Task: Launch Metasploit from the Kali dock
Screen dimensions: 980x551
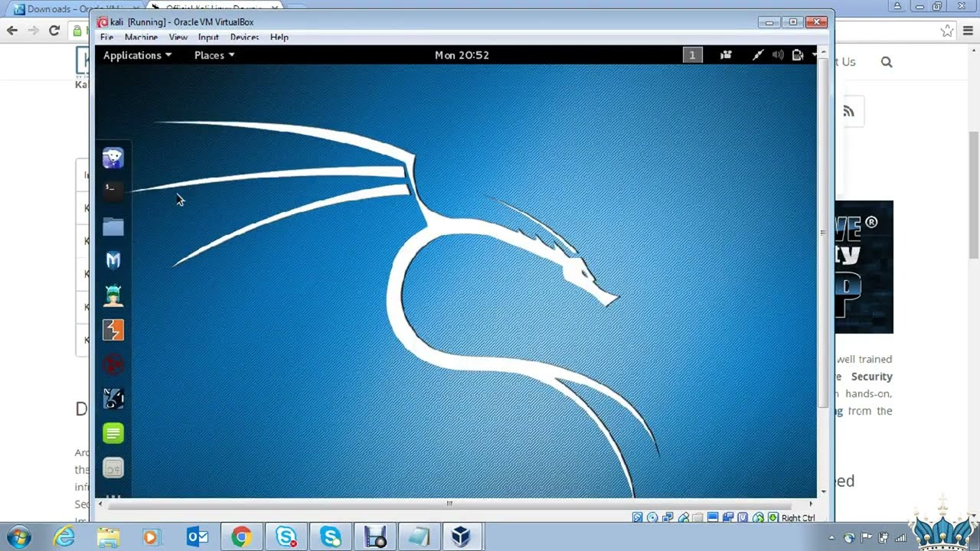Action: [113, 260]
